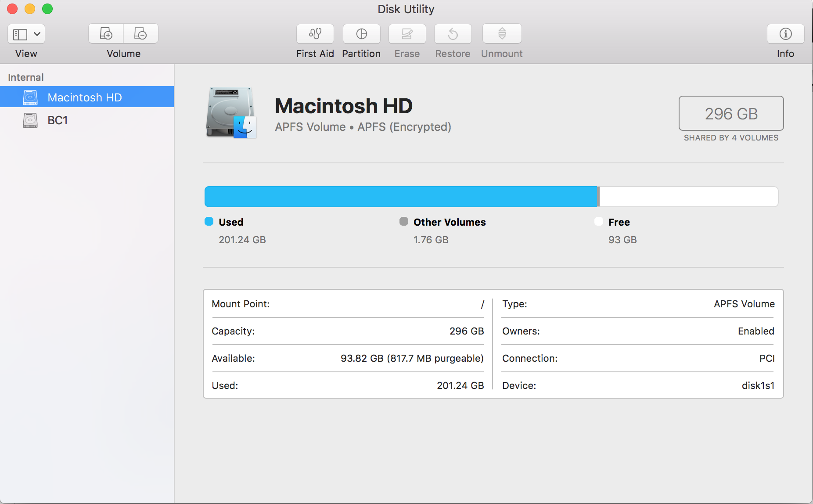Click the Restore toolbar icon
This screenshot has width=813, height=504.
point(453,34)
